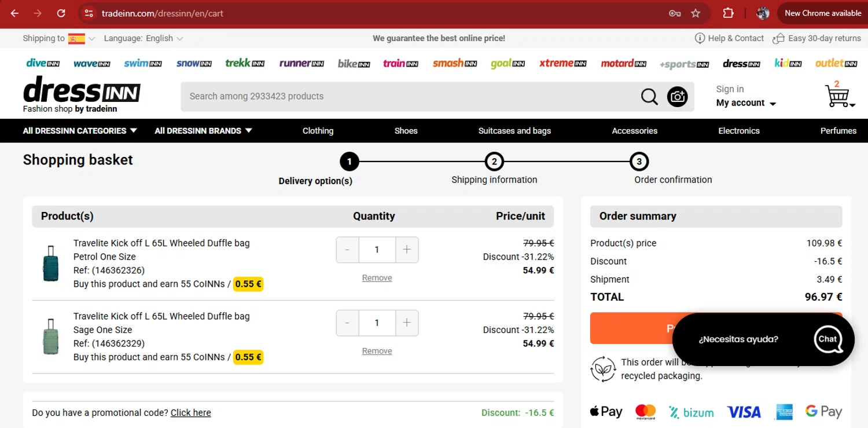Image resolution: width=868 pixels, height=428 pixels.
Task: Remove the Petrol duffle bag
Action: (x=377, y=278)
